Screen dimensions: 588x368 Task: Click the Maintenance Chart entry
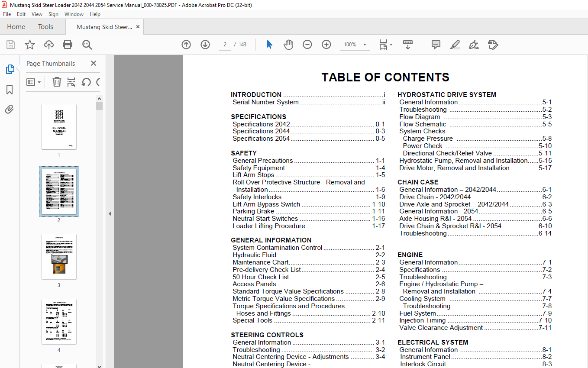(309, 262)
